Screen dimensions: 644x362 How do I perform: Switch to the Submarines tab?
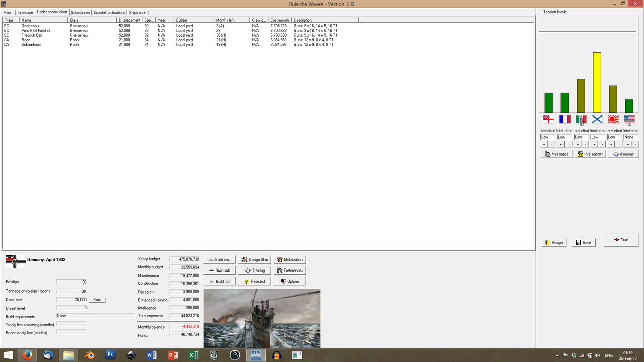(80, 12)
